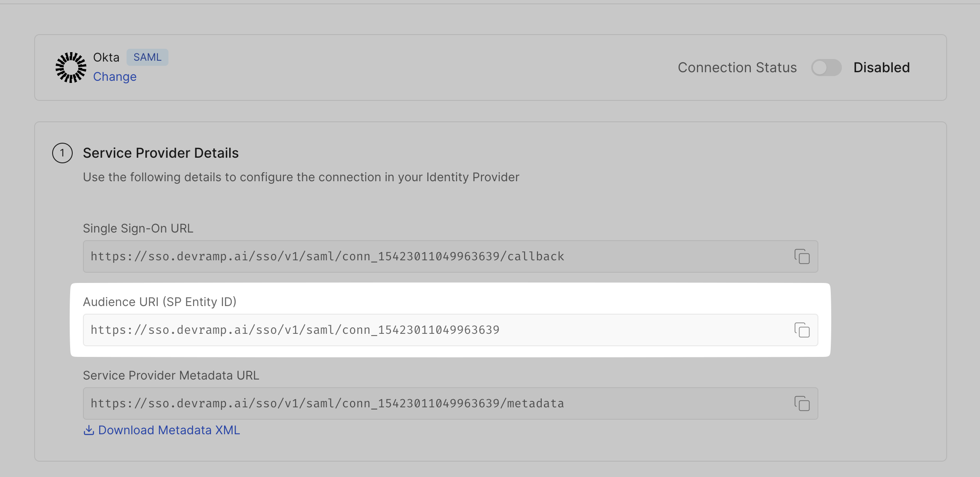Copy the Service Provider Metadata URL

pos(802,403)
